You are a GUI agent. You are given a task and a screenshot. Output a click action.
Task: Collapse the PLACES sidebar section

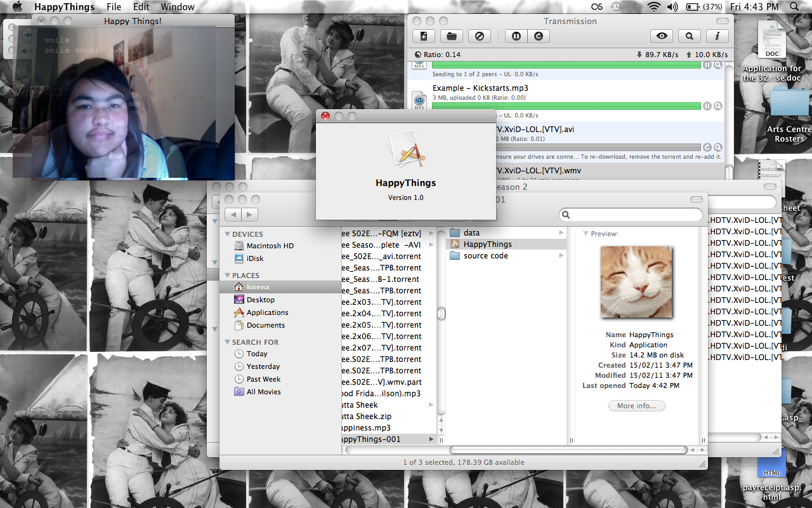(228, 276)
